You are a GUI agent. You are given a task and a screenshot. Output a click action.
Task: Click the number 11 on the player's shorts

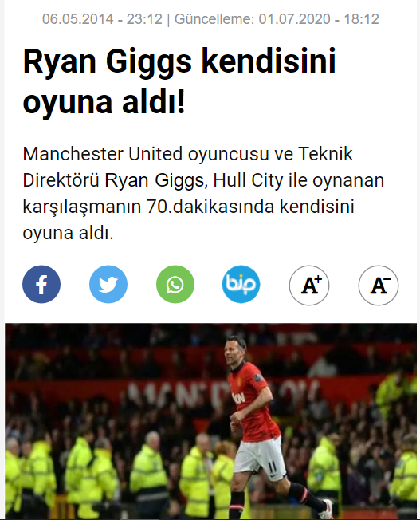point(272,467)
